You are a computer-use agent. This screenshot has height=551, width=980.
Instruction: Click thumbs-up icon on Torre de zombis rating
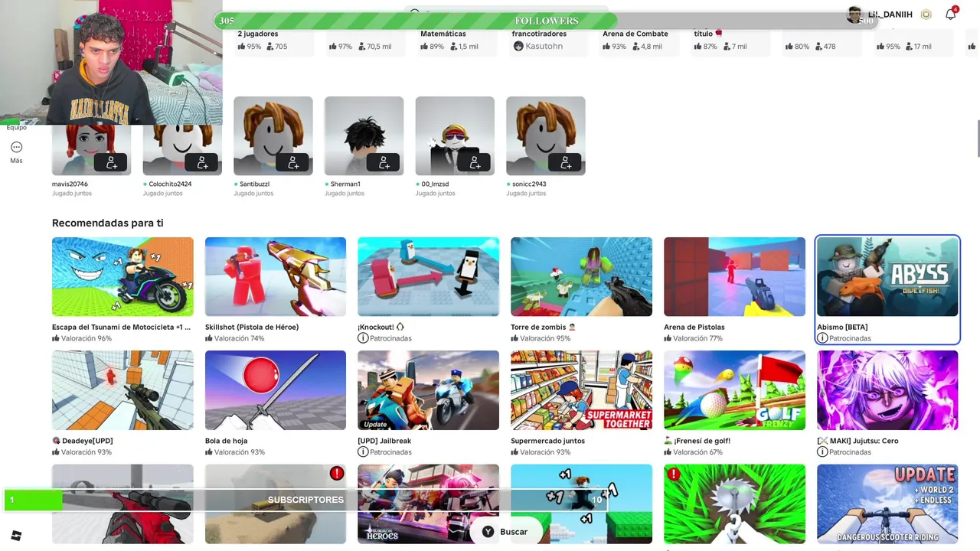pos(515,338)
